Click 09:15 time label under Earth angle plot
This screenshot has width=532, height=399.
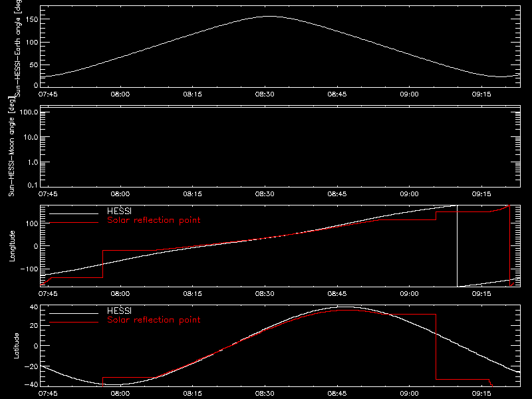click(481, 94)
